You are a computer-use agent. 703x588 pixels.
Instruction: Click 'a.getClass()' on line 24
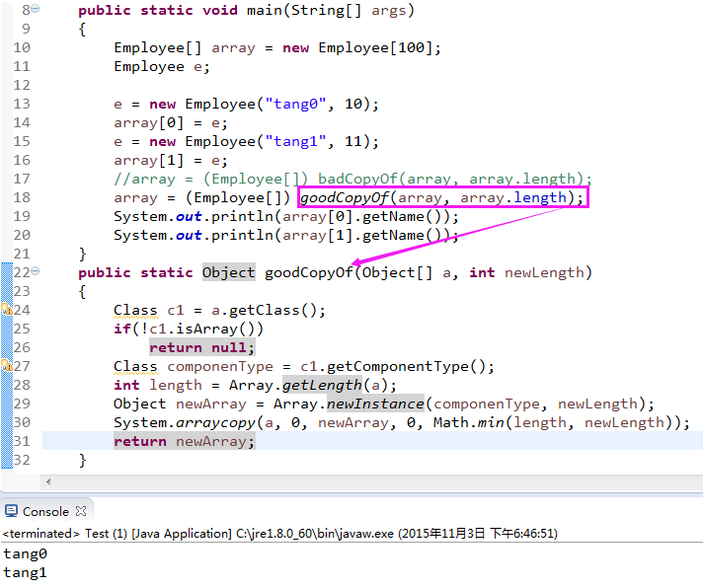click(264, 310)
